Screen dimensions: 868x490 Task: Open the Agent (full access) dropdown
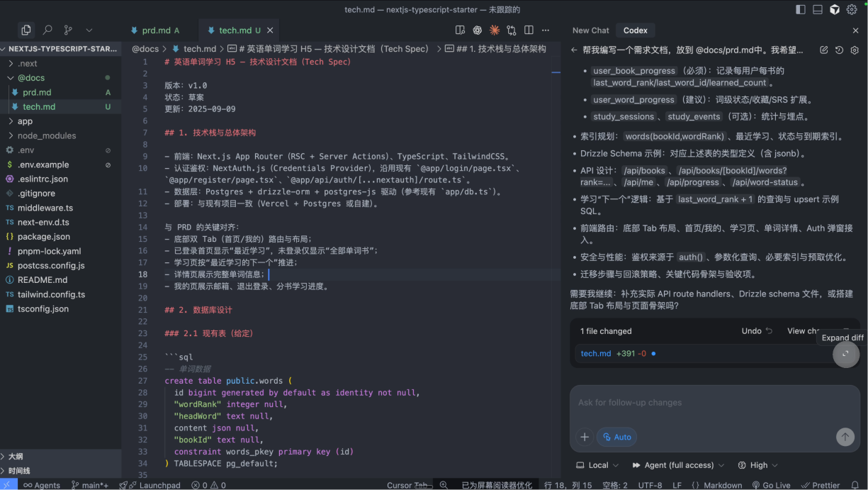click(678, 465)
